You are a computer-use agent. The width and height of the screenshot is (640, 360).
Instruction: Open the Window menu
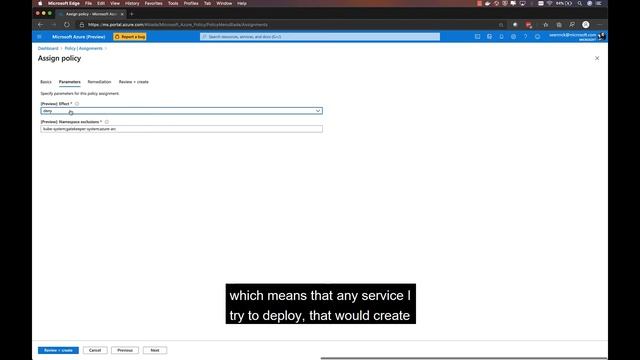point(224,3)
